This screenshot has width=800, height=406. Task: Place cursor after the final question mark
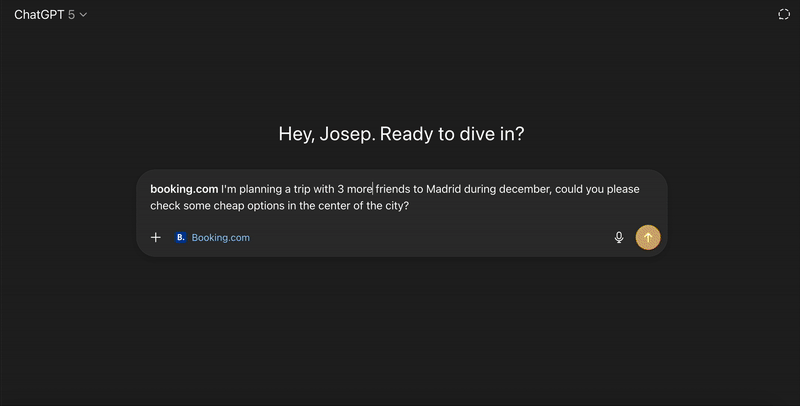coord(410,206)
